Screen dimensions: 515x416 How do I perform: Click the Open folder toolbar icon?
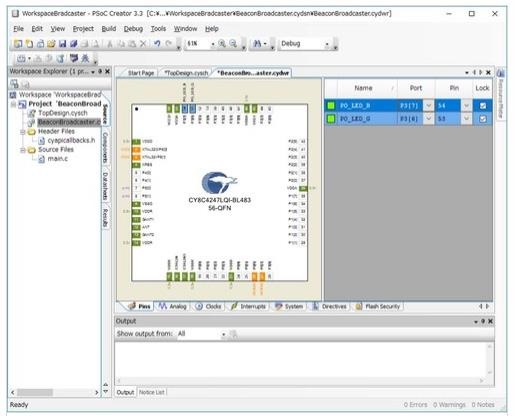[51, 44]
